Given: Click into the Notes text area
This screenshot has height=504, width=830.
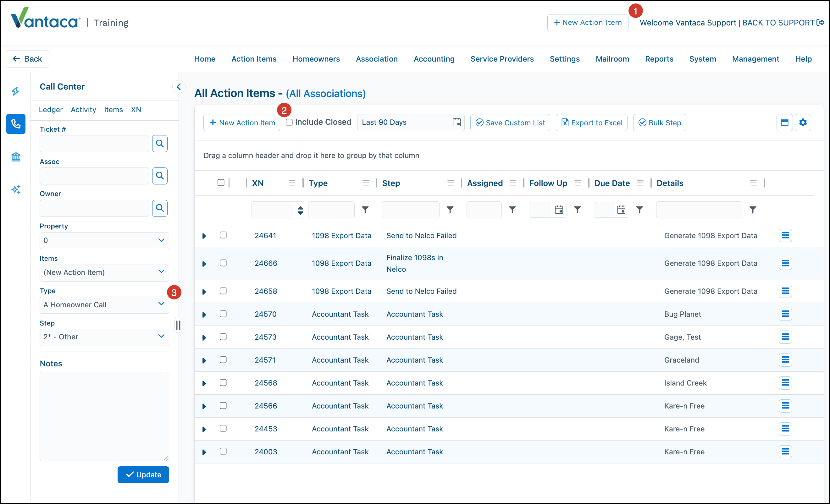Looking at the screenshot, I should pyautogui.click(x=104, y=416).
